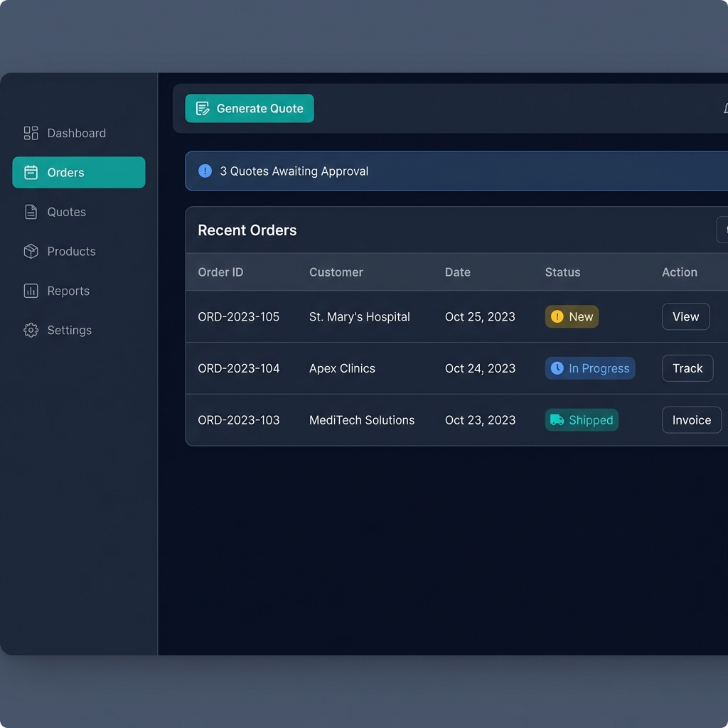Sort by the Customer column header
728x728 pixels.
(x=336, y=272)
